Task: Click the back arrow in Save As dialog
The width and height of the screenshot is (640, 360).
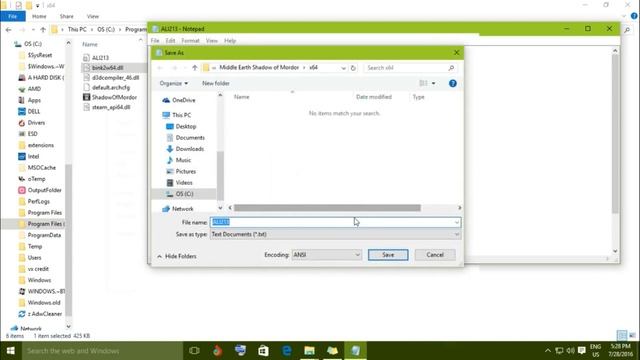Action: pyautogui.click(x=160, y=68)
